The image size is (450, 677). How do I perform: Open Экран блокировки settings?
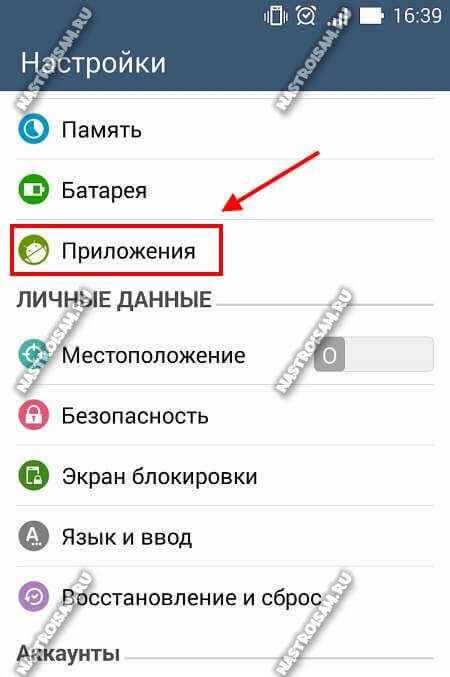tap(225, 476)
